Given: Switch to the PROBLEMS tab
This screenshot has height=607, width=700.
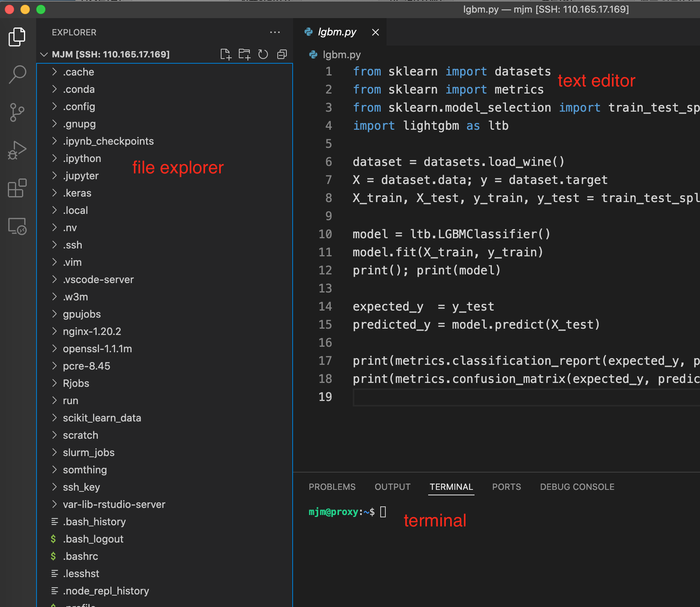Looking at the screenshot, I should [332, 487].
